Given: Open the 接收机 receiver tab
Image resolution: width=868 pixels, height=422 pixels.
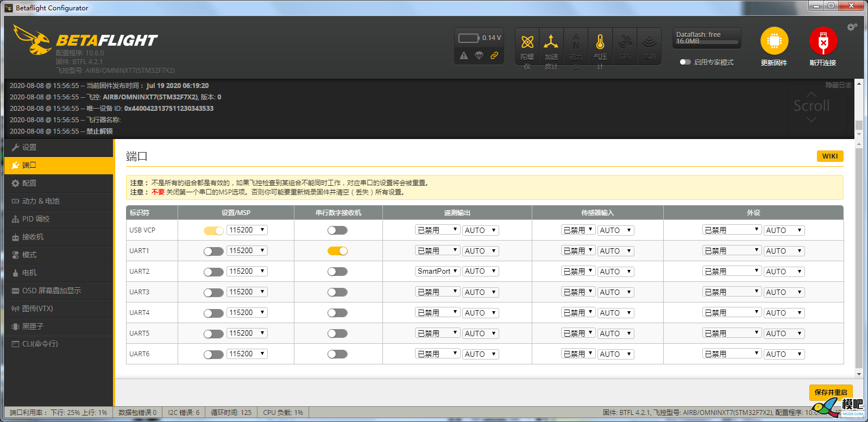Looking at the screenshot, I should 59,237.
